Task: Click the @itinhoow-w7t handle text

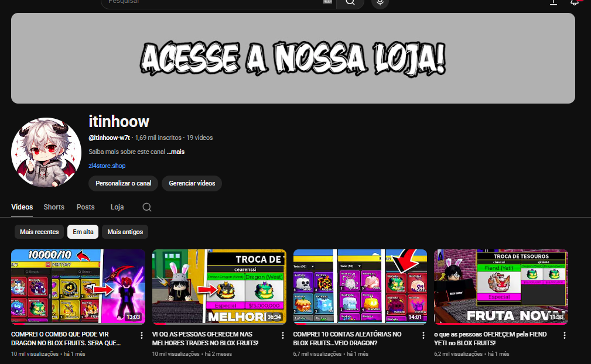Action: coord(110,138)
